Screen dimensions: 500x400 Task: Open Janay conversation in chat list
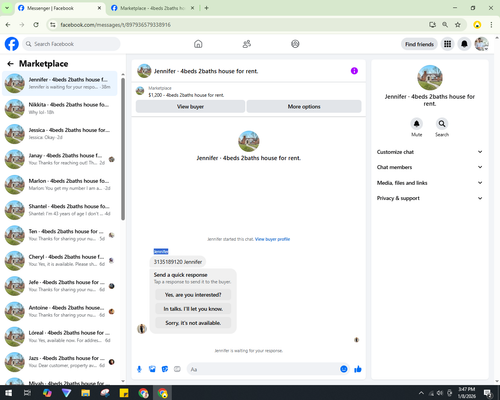[x=60, y=159]
